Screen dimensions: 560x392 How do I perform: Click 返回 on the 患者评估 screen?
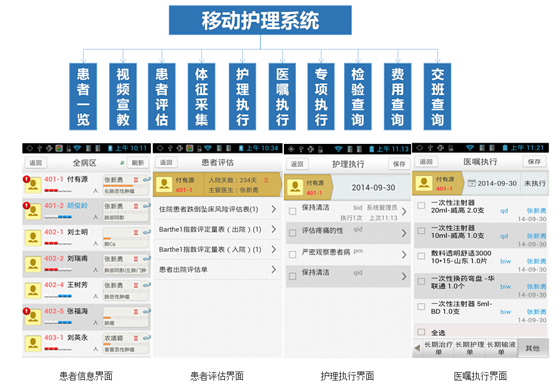tap(166, 162)
